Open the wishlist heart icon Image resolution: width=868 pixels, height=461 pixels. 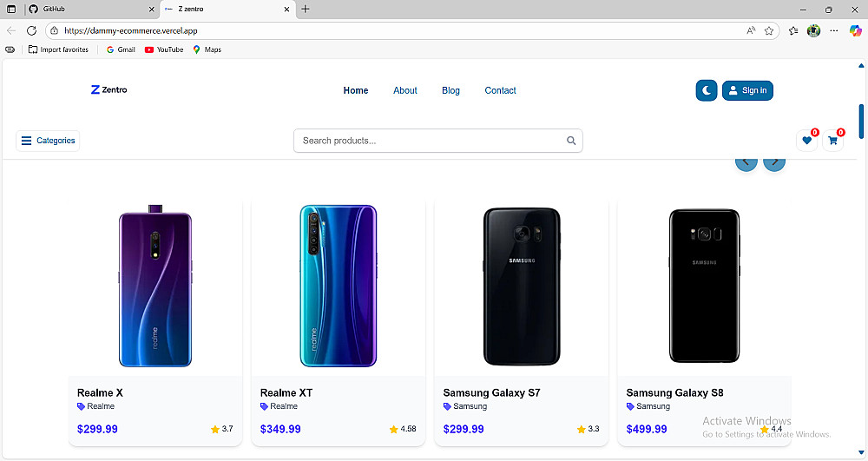coord(807,141)
